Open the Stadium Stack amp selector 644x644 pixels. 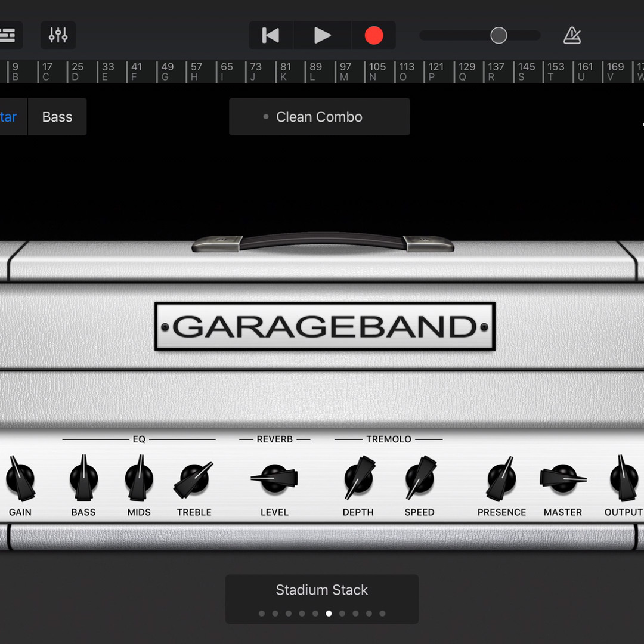(321, 590)
